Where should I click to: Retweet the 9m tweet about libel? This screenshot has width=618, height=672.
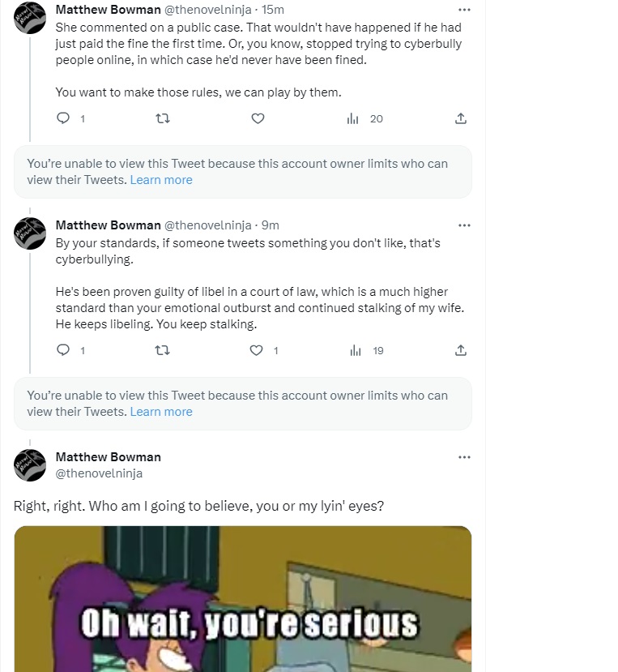(x=162, y=350)
